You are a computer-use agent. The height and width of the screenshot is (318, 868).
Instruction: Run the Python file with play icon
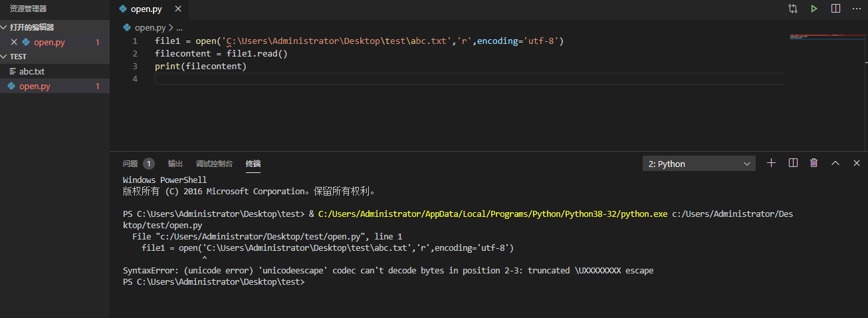[814, 9]
